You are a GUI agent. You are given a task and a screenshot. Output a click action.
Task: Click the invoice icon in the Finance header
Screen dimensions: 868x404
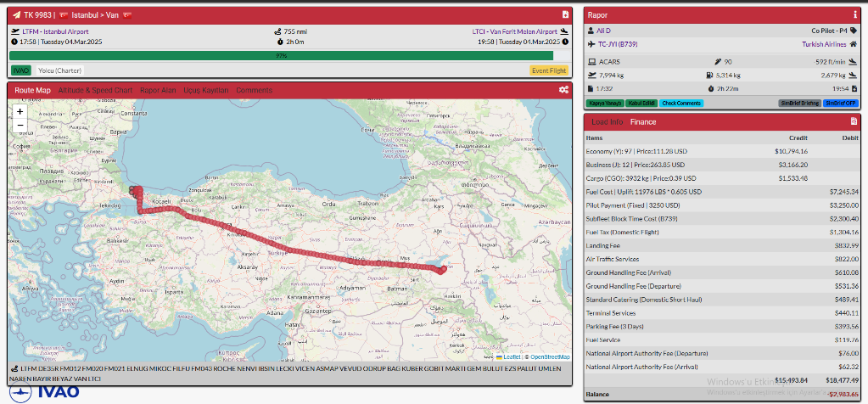tap(854, 121)
